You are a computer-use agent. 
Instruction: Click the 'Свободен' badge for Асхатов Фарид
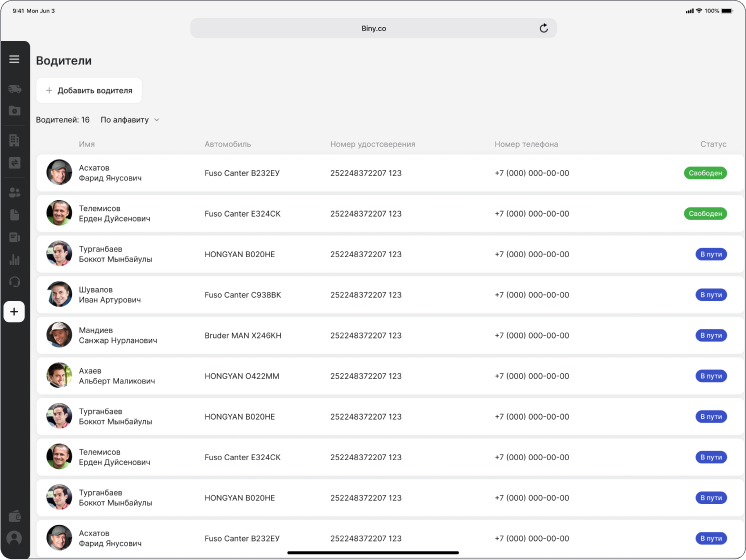(x=705, y=173)
